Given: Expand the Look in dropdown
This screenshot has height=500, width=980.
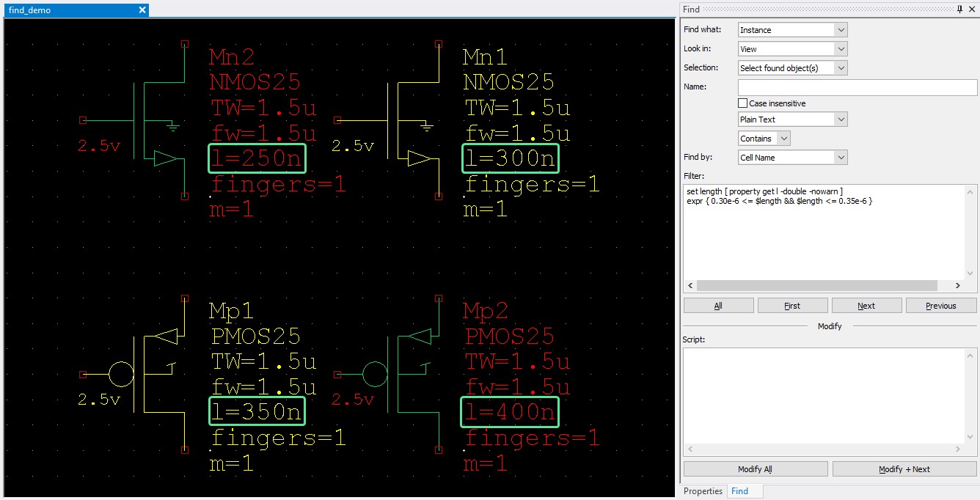Looking at the screenshot, I should pos(841,49).
